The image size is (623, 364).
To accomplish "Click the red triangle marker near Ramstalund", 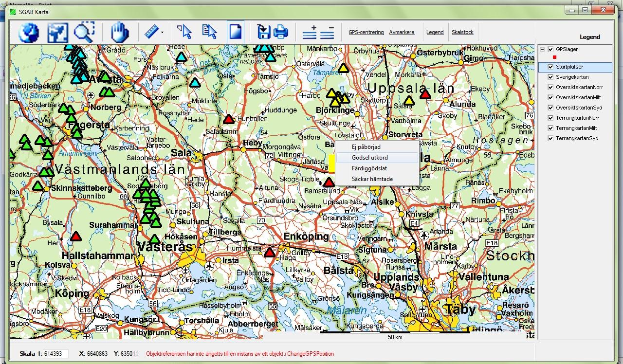I will pos(329,182).
